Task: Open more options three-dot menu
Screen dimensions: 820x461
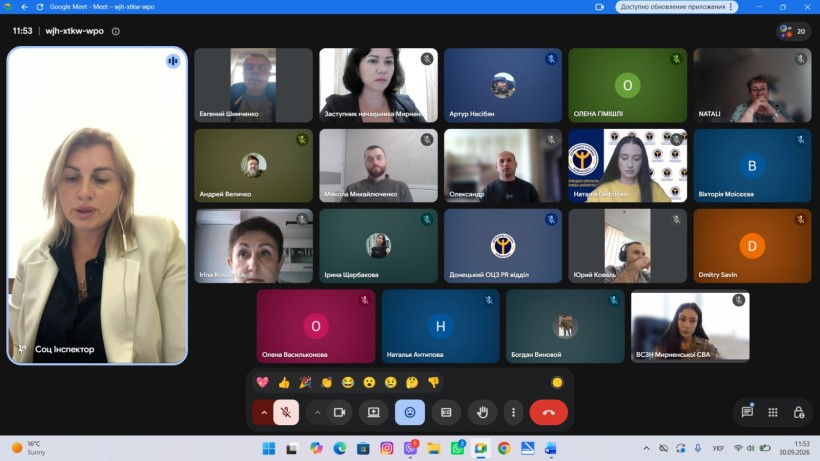Action: click(514, 412)
